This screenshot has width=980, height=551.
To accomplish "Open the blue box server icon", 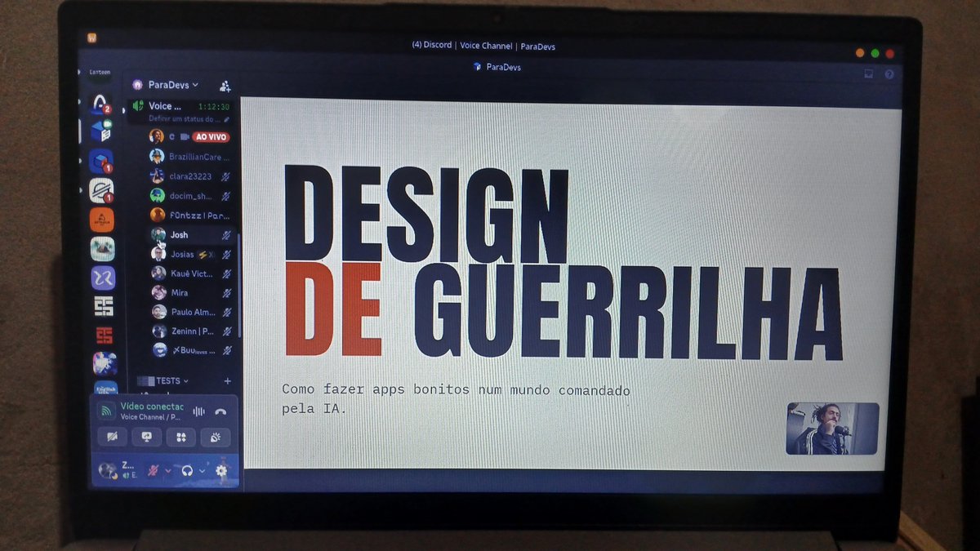I will pyautogui.click(x=102, y=131).
